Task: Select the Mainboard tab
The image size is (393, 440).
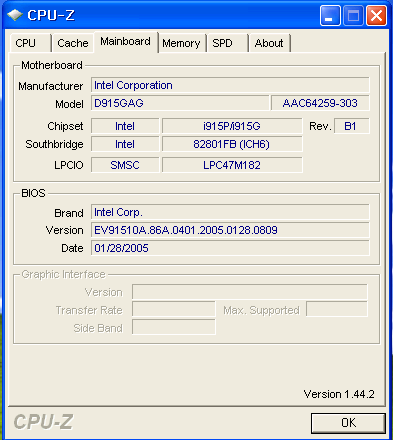Action: pos(126,42)
